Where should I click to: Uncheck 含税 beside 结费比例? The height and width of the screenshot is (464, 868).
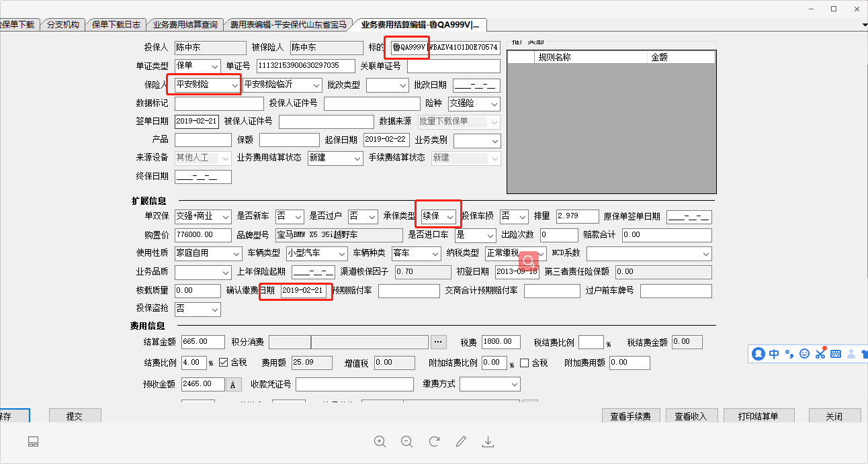pos(224,363)
